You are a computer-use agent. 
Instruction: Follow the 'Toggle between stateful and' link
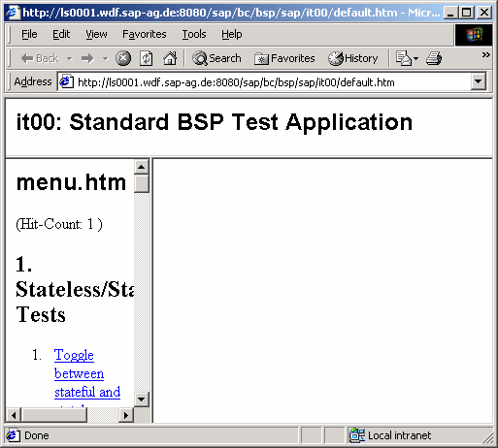(x=87, y=373)
